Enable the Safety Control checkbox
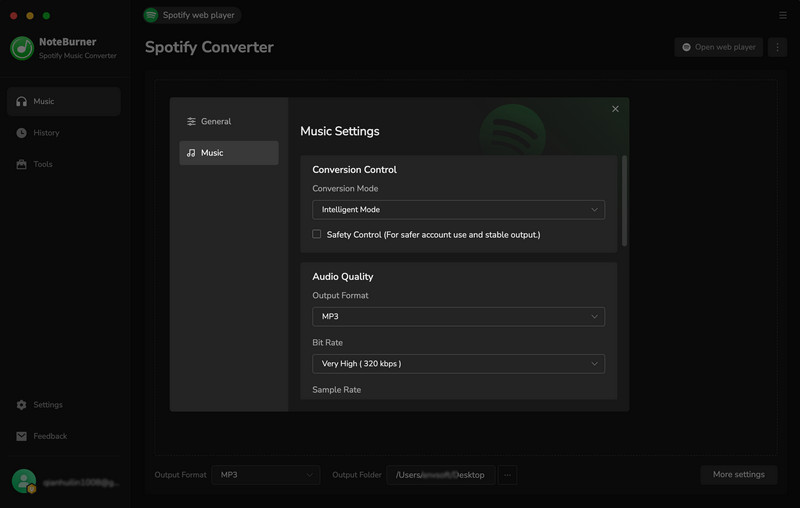 [x=317, y=234]
